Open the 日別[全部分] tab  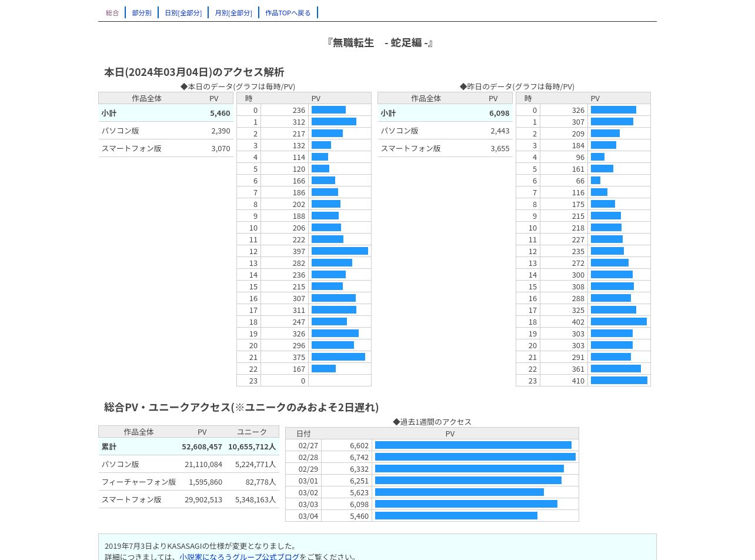183,12
